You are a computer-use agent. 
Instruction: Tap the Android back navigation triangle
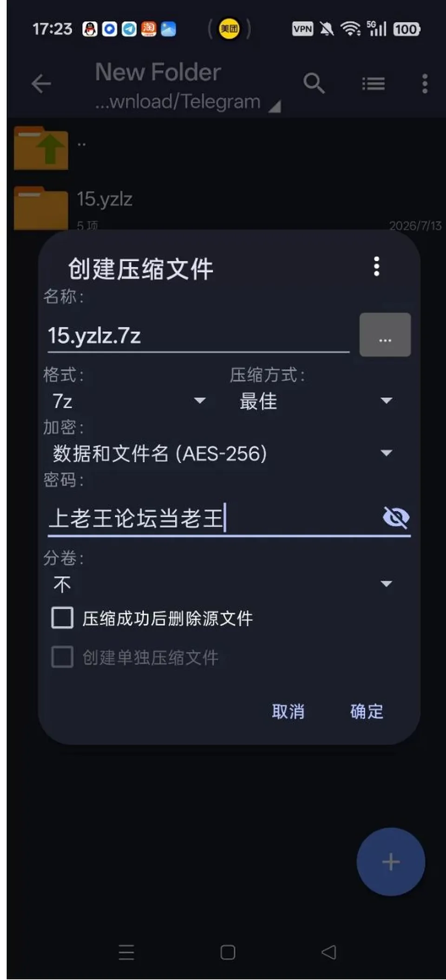328,952
